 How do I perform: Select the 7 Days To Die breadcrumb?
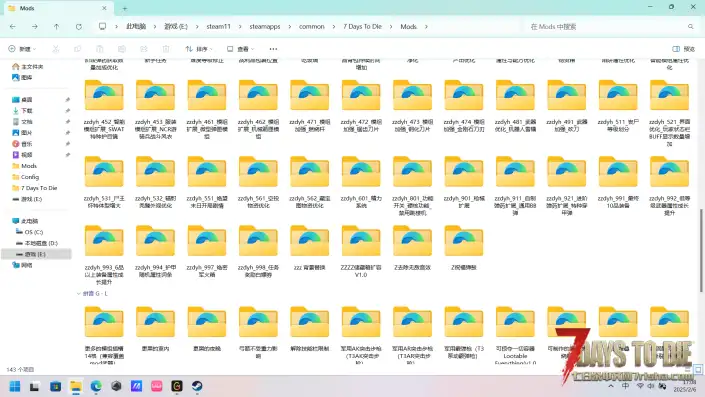click(x=362, y=27)
